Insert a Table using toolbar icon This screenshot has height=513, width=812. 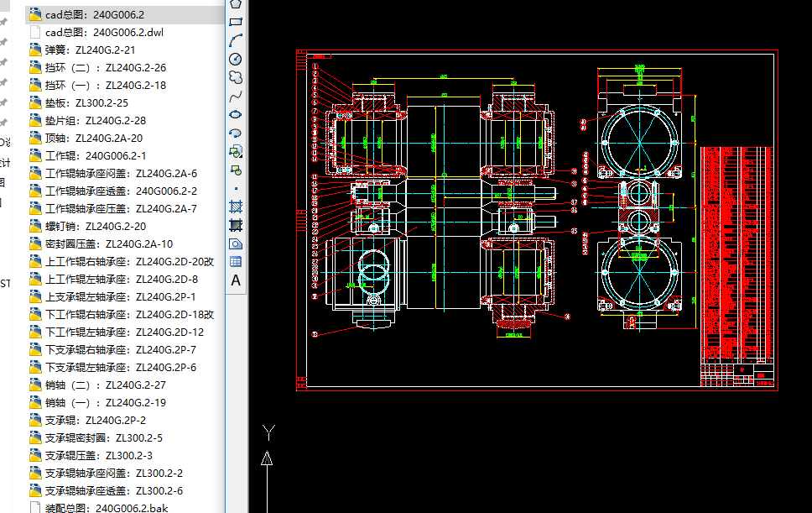point(236,262)
